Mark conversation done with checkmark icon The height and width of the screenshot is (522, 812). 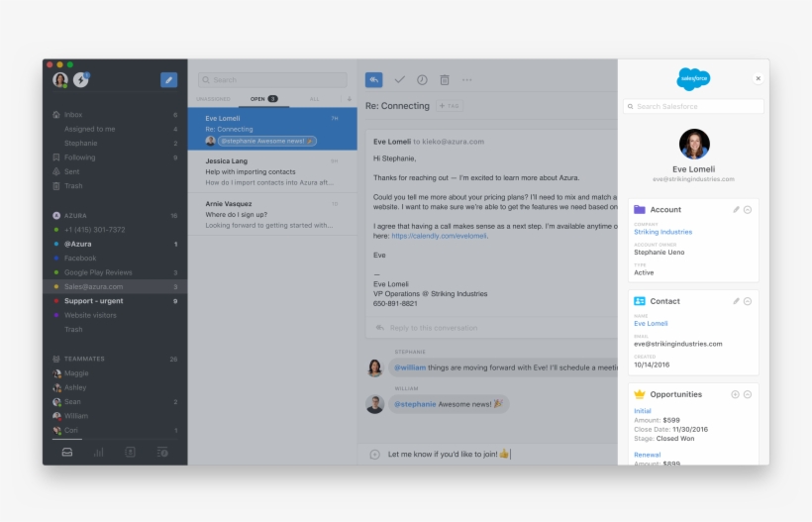399,80
